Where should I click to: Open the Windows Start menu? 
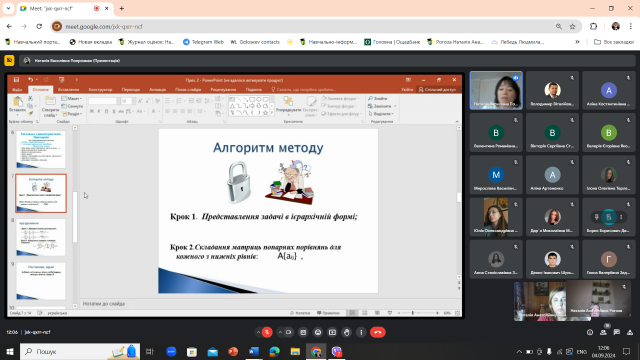10,351
